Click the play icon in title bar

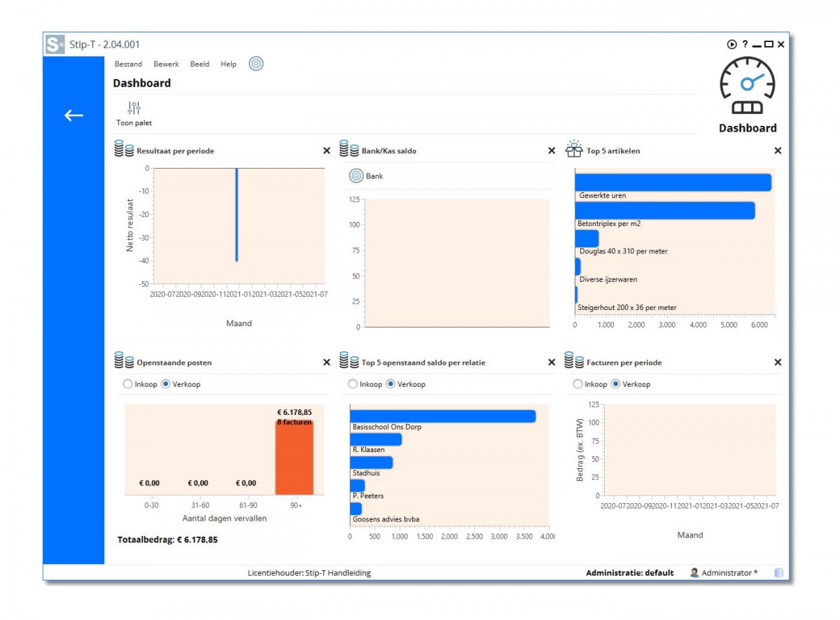click(x=731, y=44)
